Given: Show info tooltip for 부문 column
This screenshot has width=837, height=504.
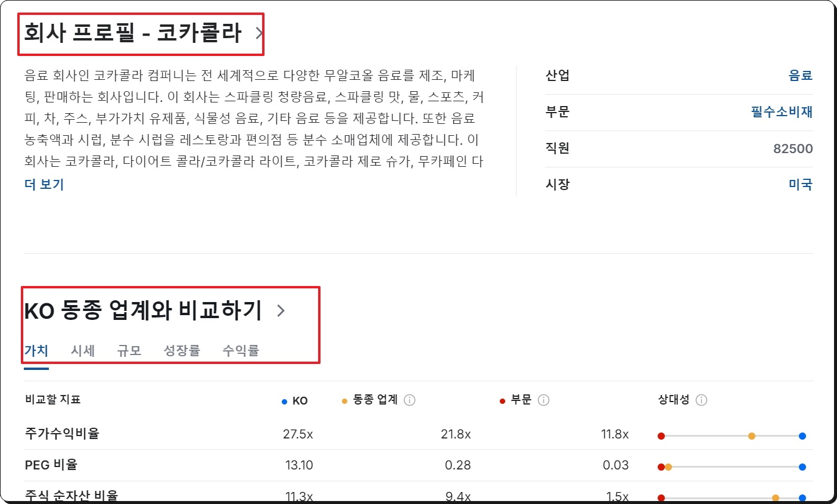Looking at the screenshot, I should [543, 400].
